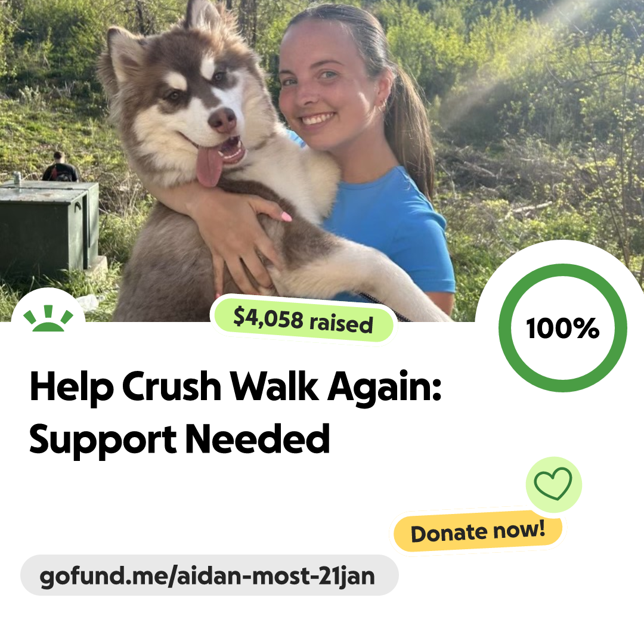Image resolution: width=644 pixels, height=644 pixels.
Task: Click the Support Needed heading line
Action: [x=179, y=440]
